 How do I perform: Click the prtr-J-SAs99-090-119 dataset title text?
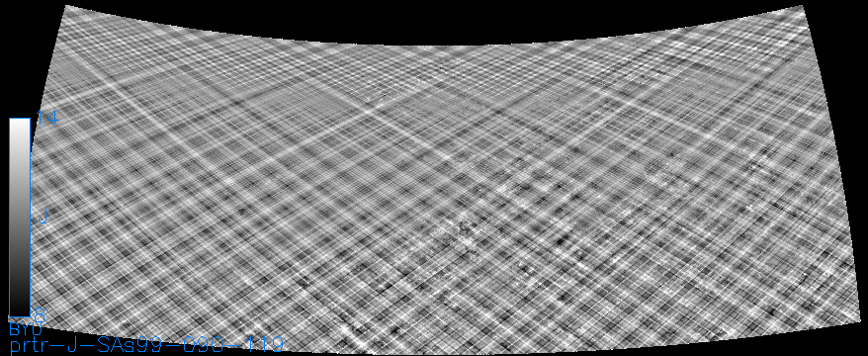147,345
